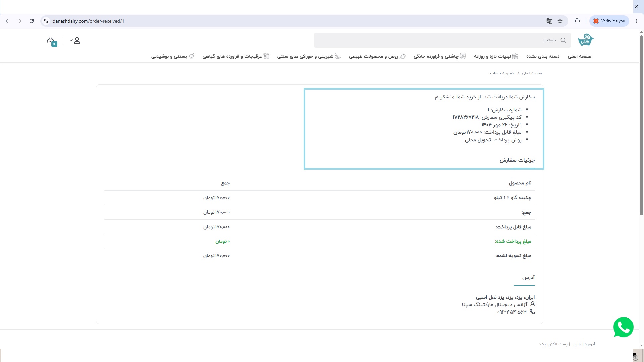
Task: Open the shopping cart basket icon
Action: point(51,41)
